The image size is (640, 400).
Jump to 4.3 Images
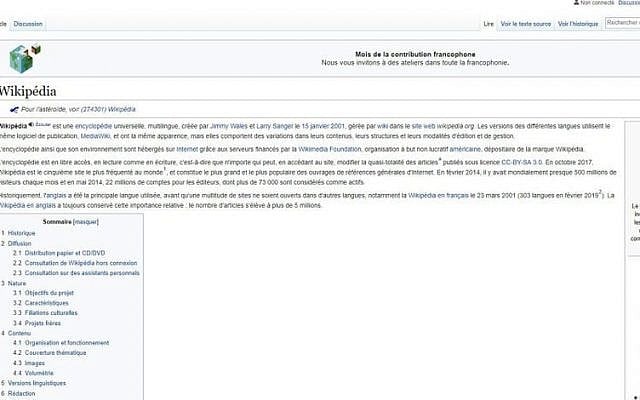(x=29, y=363)
